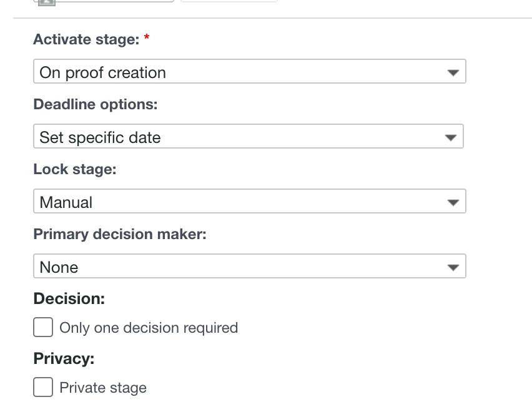Click the Deadline options dropdown arrow
Screen dimensions: 532x417
tap(451, 137)
